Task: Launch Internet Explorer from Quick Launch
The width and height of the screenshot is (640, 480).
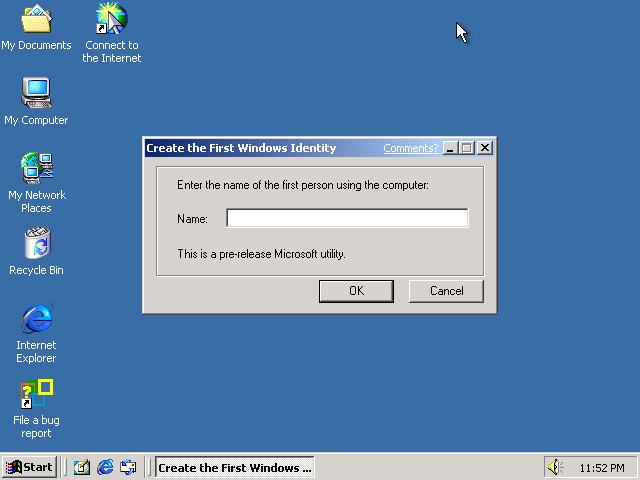Action: pyautogui.click(x=105, y=467)
